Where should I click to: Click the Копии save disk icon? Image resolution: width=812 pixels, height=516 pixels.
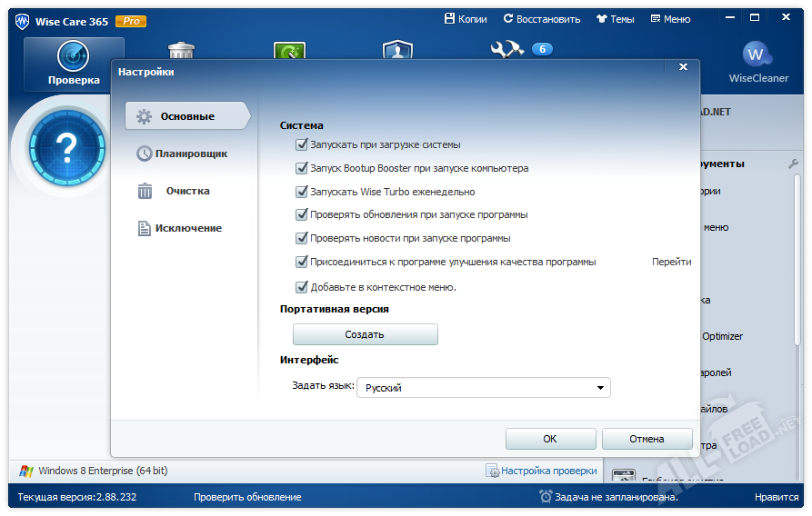point(449,19)
